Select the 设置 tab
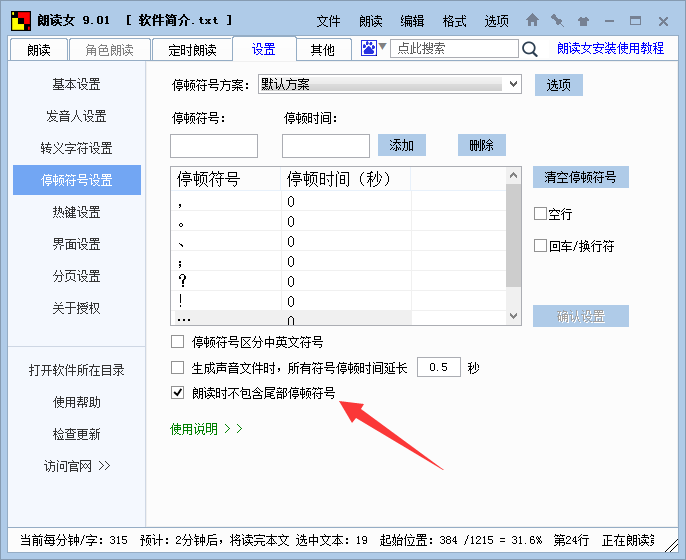Viewport: 686px width, 560px height. pyautogui.click(x=264, y=49)
